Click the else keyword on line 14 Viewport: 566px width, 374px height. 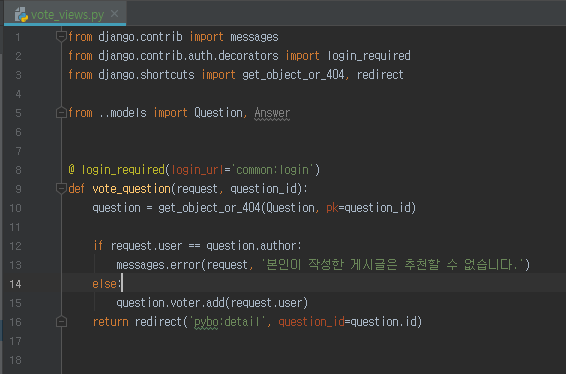(x=104, y=284)
